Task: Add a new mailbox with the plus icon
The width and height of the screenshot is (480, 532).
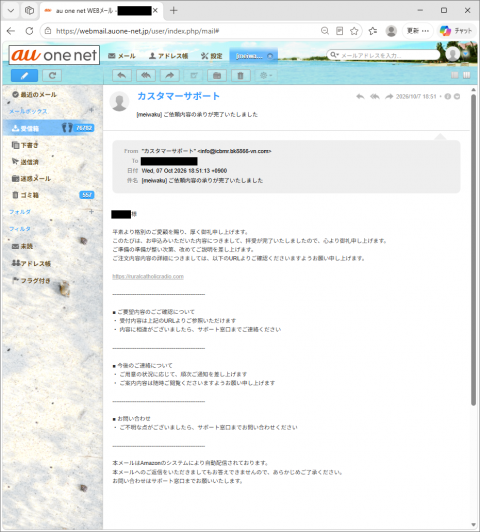Action: pyautogui.click(x=91, y=110)
